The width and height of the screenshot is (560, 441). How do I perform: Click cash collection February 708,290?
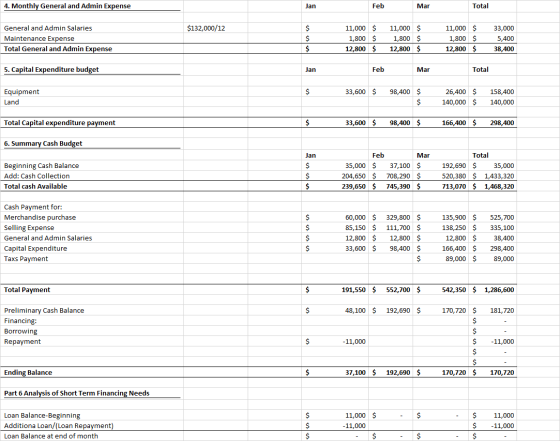[x=398, y=176]
